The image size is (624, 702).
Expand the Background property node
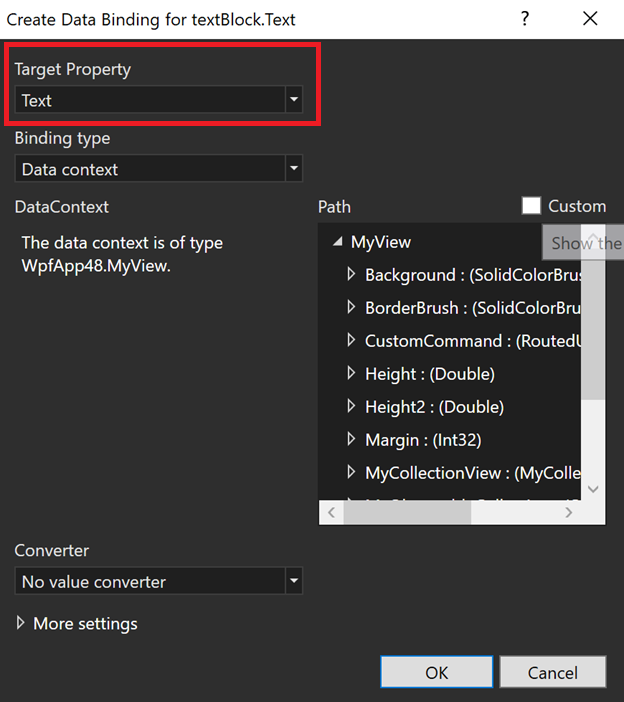tap(351, 274)
